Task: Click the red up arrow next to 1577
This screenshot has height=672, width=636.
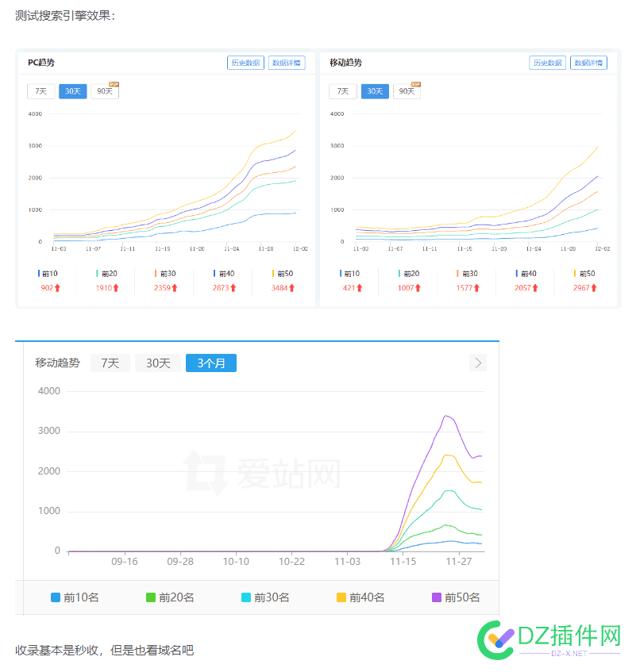Action: click(476, 288)
